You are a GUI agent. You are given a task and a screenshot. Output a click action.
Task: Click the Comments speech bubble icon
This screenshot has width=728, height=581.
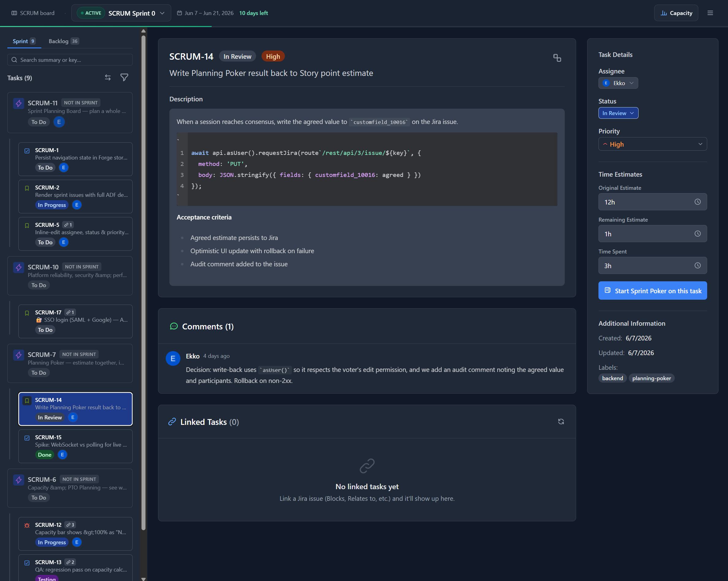click(x=174, y=326)
